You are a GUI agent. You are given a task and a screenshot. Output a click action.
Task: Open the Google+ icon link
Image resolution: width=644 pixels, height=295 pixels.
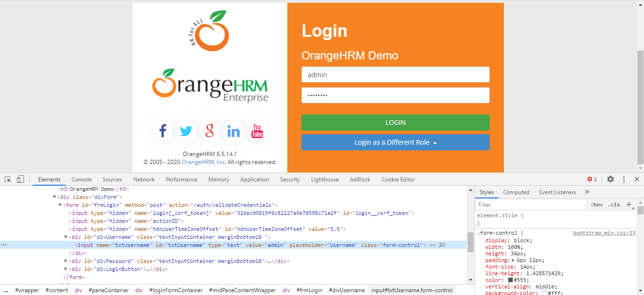pos(209,131)
